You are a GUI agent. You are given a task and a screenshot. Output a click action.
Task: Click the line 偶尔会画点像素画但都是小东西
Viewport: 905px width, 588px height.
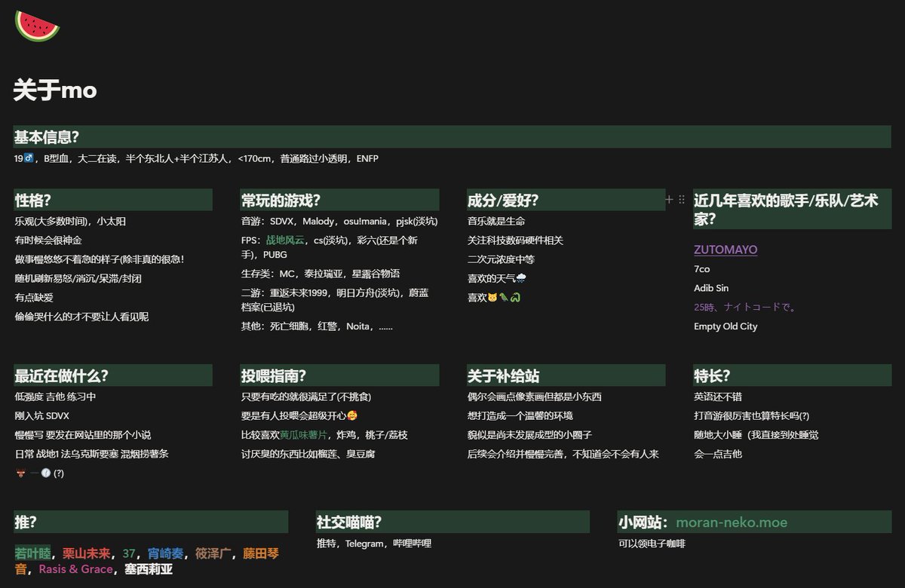(x=535, y=397)
